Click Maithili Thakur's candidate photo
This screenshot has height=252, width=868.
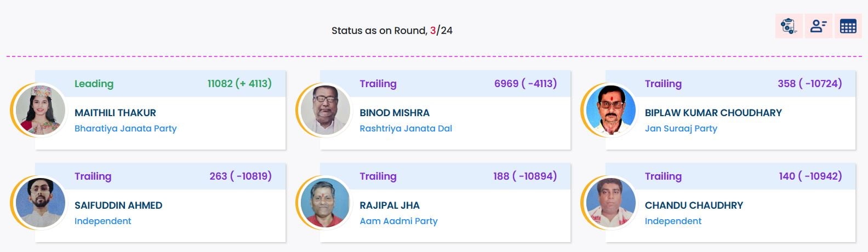pos(41,111)
